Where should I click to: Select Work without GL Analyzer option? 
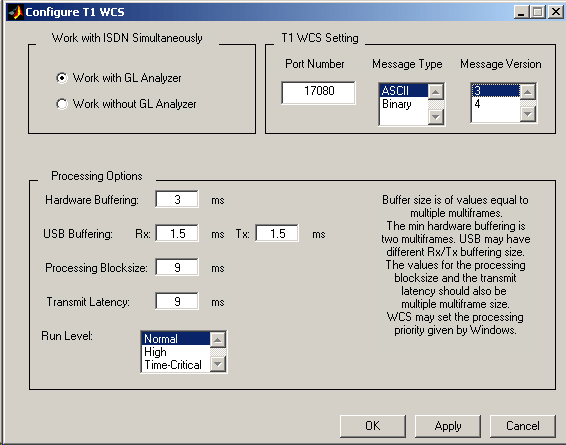[x=126, y=104]
